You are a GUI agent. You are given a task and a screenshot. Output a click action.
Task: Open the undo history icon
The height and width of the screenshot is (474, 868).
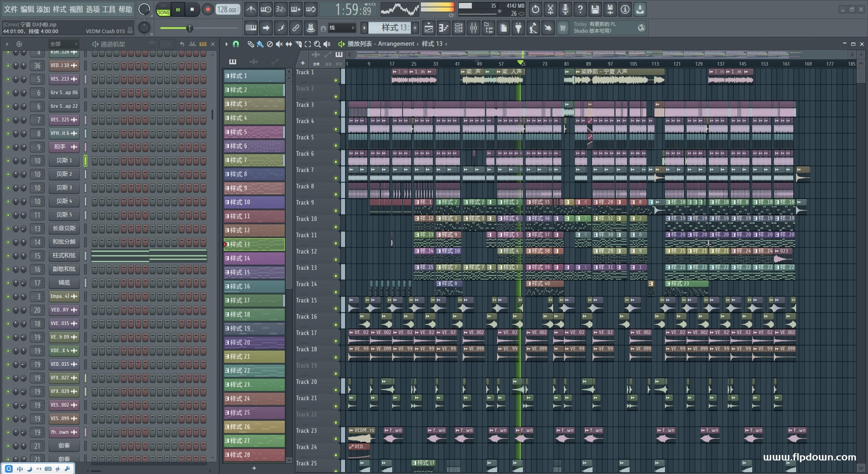(x=535, y=9)
